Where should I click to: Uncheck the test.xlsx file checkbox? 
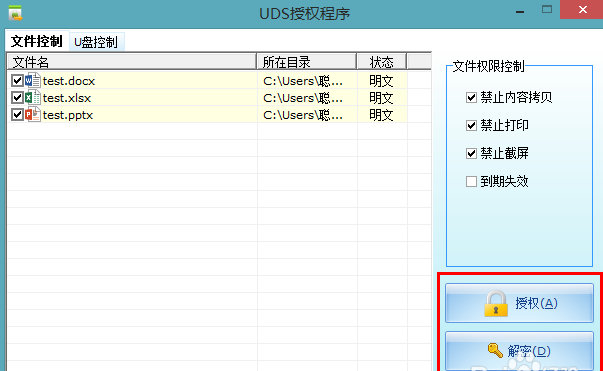click(17, 98)
